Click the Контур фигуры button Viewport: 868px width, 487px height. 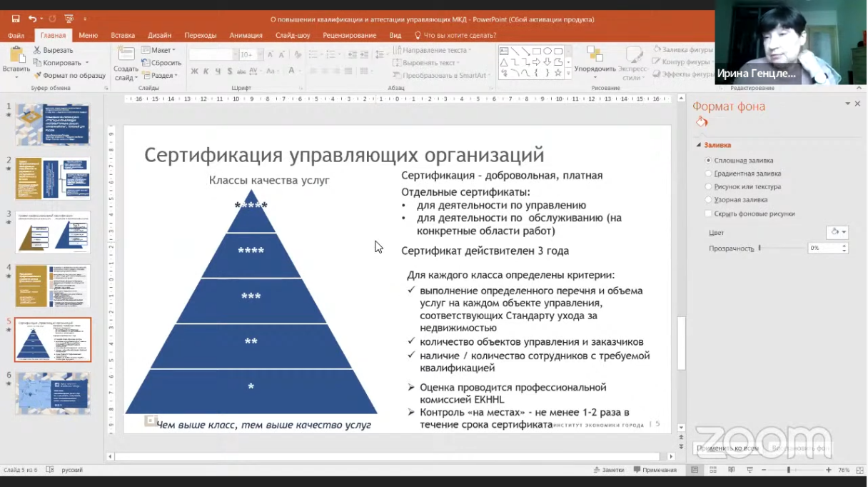[683, 62]
